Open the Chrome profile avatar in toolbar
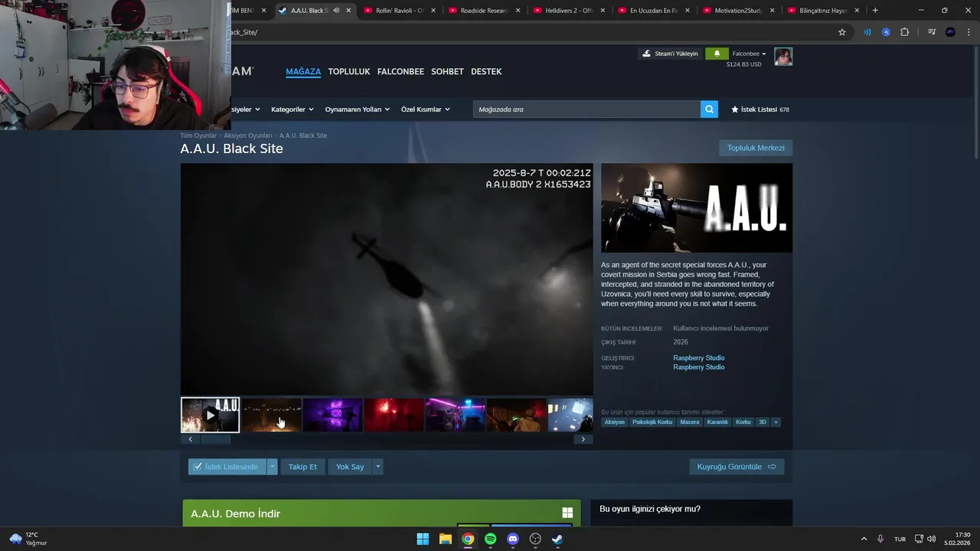 (x=950, y=32)
